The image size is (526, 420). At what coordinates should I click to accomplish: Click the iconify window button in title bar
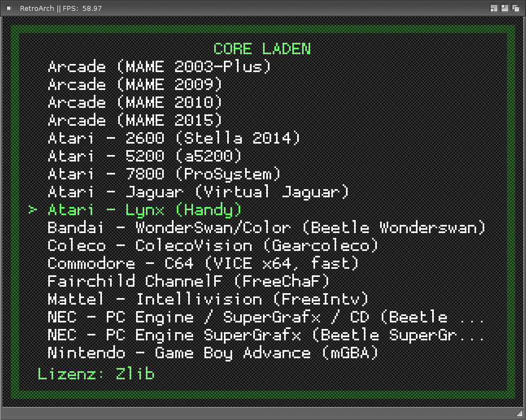494,8
